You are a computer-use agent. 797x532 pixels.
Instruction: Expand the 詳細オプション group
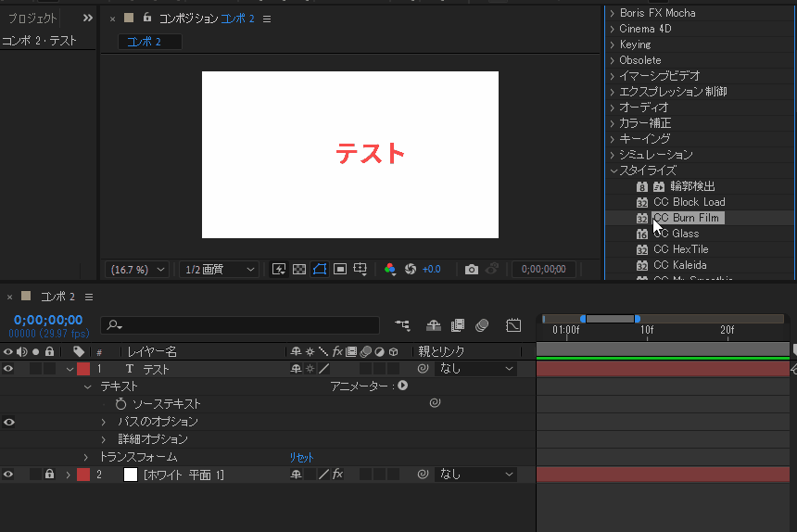[104, 439]
